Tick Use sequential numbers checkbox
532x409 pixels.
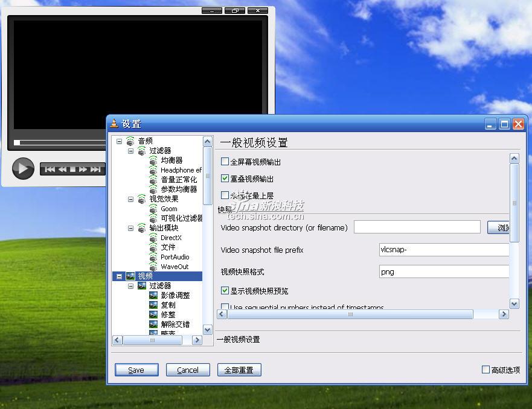pos(225,306)
